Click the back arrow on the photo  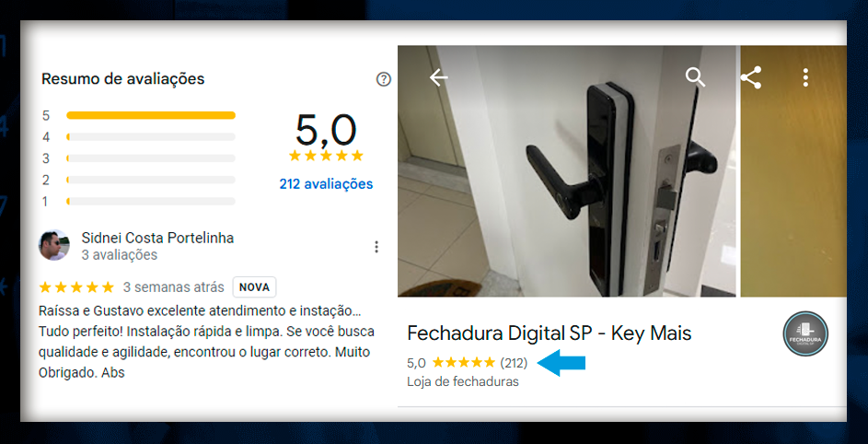pos(438,77)
